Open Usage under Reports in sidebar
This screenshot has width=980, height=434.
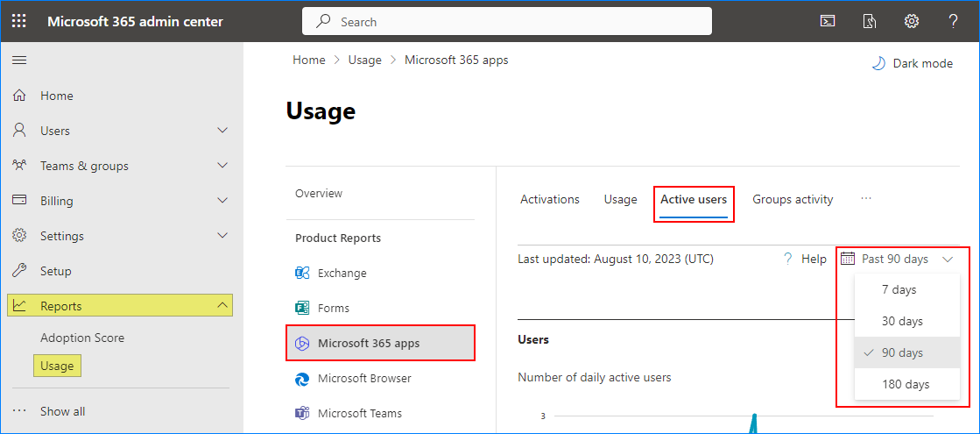click(x=57, y=366)
